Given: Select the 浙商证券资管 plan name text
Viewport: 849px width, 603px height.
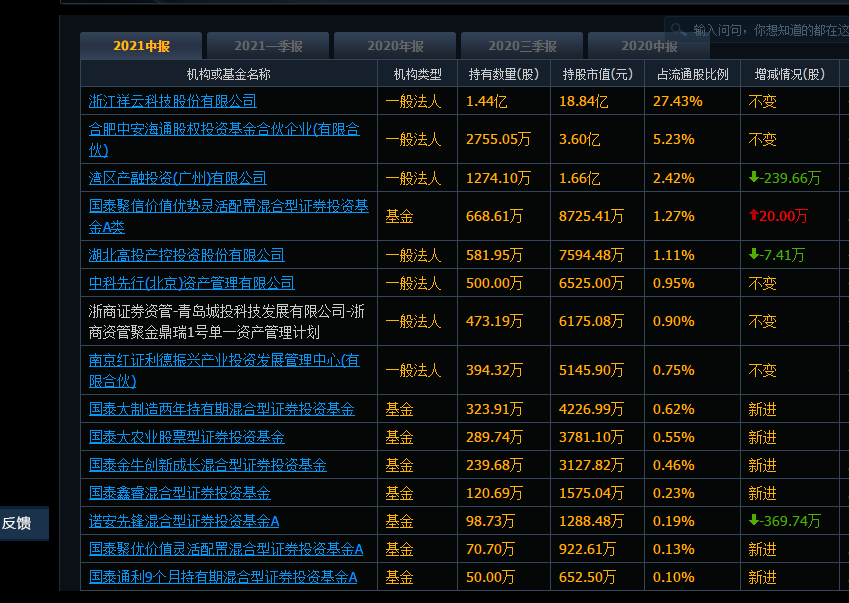Looking at the screenshot, I should coord(226,322).
